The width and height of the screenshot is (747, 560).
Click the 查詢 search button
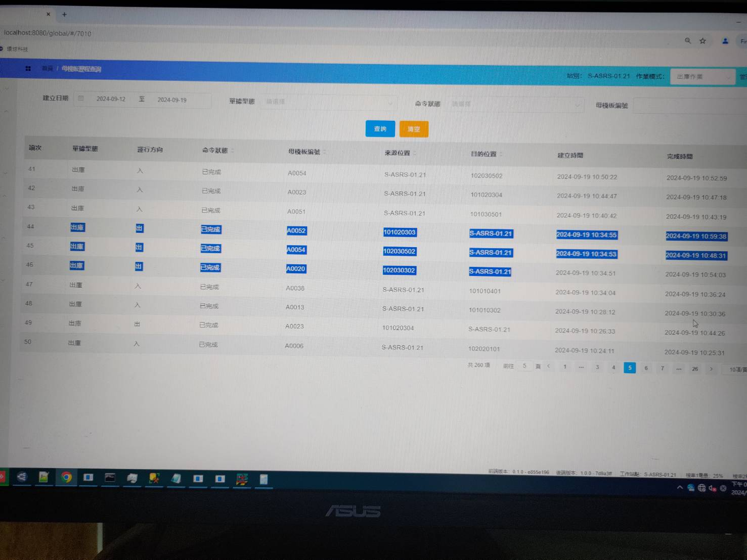(x=380, y=129)
